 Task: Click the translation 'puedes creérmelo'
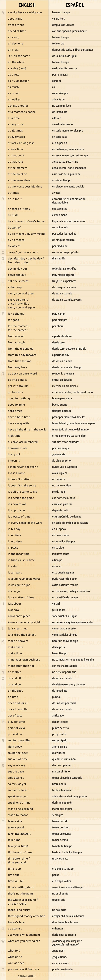tap(62, 969)
